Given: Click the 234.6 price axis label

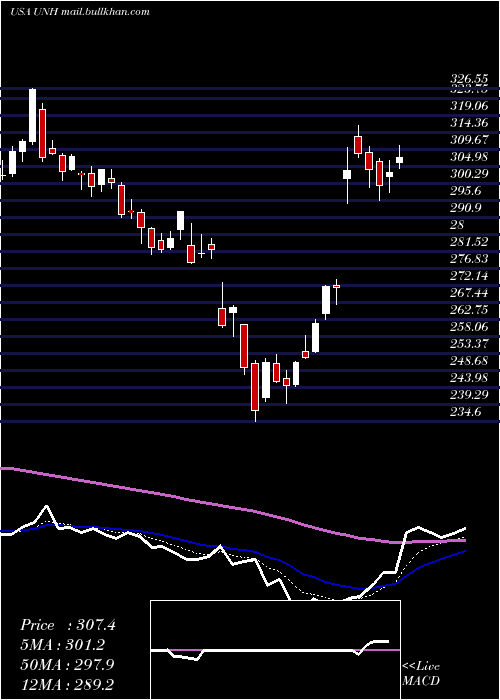Looking at the screenshot, I should [x=466, y=412].
